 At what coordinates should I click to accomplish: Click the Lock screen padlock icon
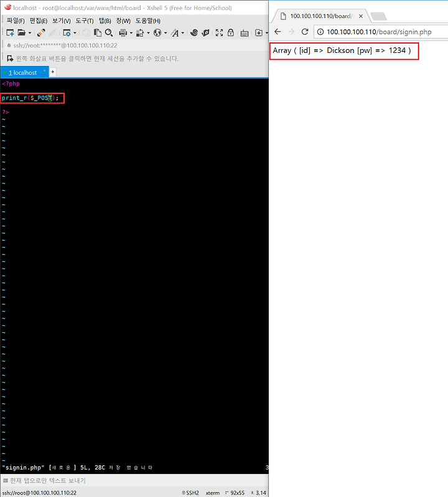point(231,32)
